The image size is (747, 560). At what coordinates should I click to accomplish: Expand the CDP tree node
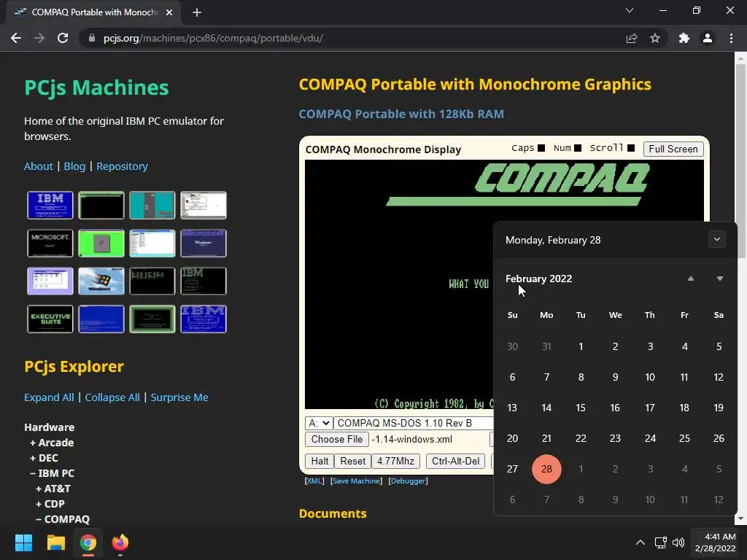[x=50, y=503]
